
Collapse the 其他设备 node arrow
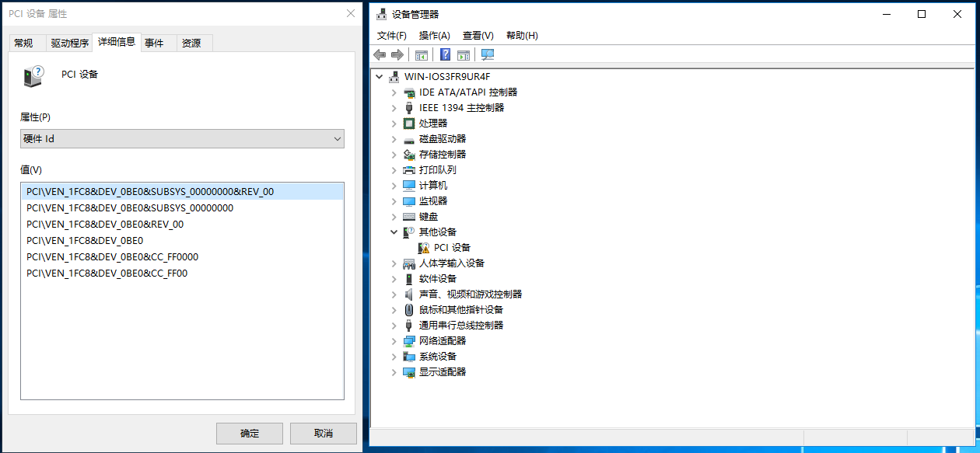394,232
